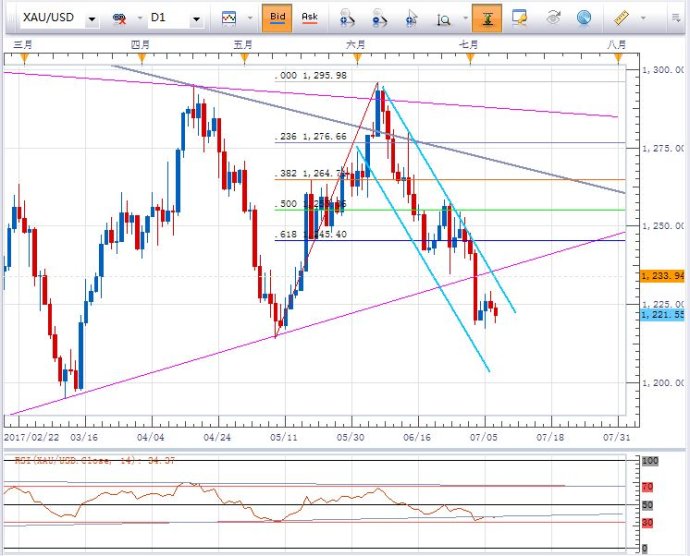Click the blue globe icon
690x556 pixels.
pyautogui.click(x=583, y=18)
